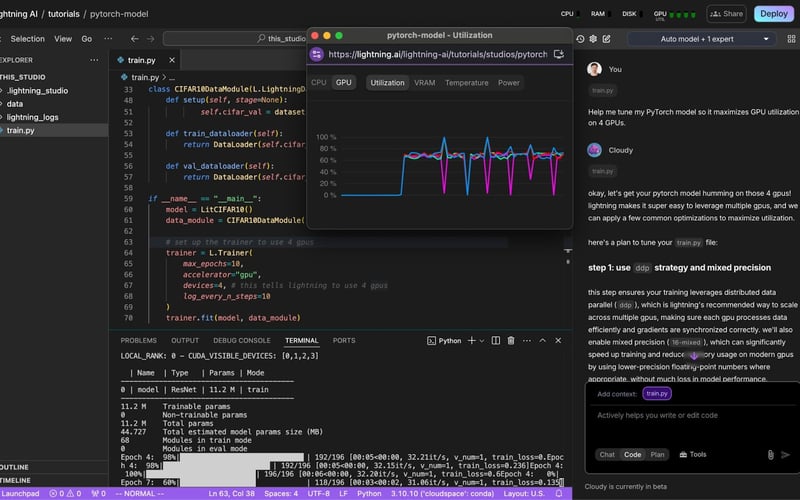The image size is (800, 500).
Task: Open terminal panel more actions ellipsis
Action: pyautogui.click(x=527, y=340)
